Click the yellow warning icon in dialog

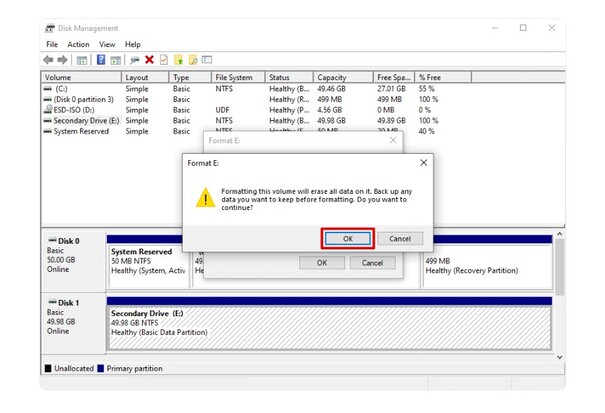(204, 199)
